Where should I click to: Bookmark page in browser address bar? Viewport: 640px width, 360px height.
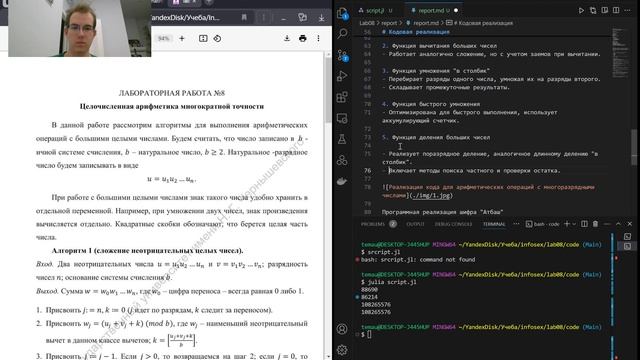[244, 18]
